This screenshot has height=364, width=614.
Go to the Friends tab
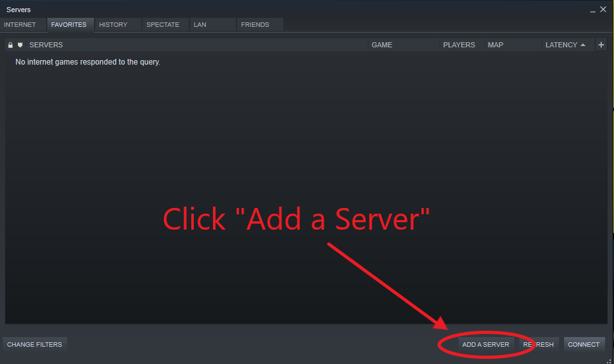(260, 25)
